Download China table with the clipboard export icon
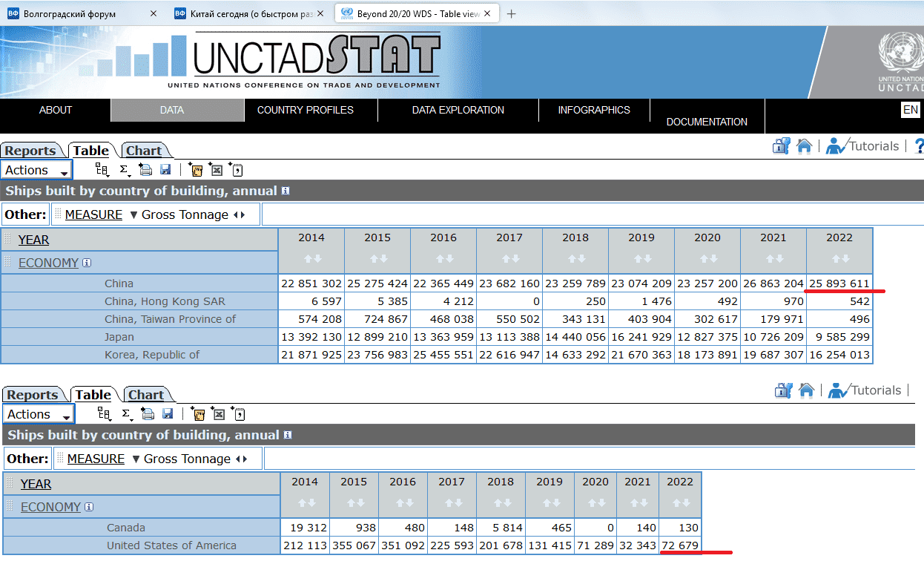924x567 pixels. (x=197, y=170)
